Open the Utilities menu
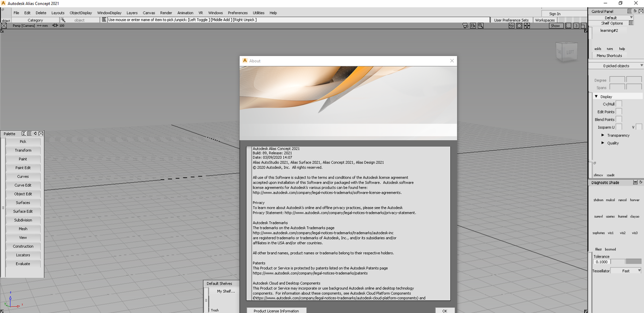The image size is (644, 313). [259, 13]
